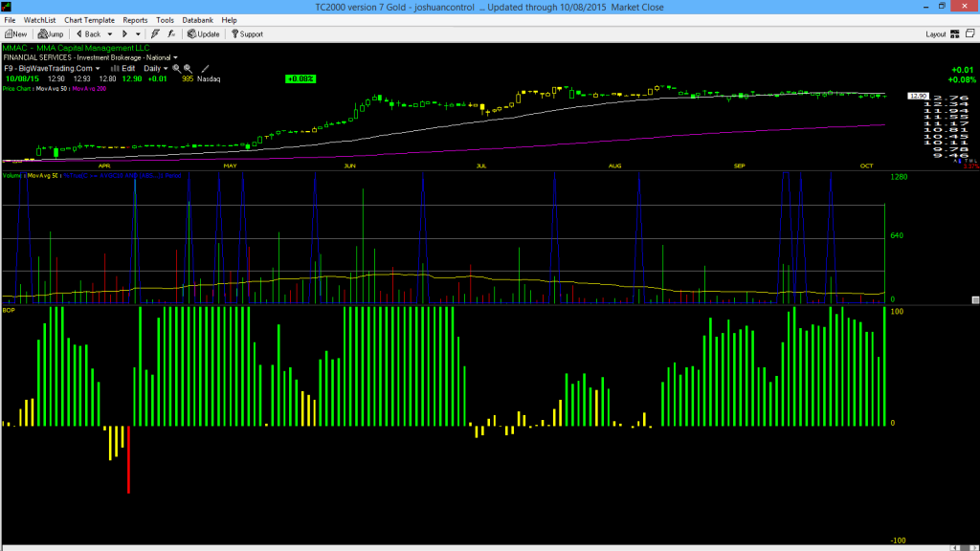
Task: Open the fx formula icon
Action: click(171, 34)
